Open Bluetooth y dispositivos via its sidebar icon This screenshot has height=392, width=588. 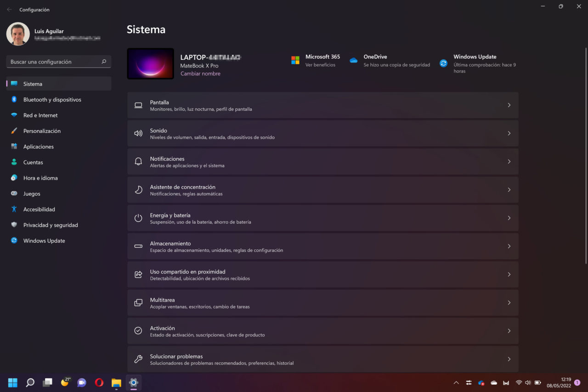click(14, 99)
